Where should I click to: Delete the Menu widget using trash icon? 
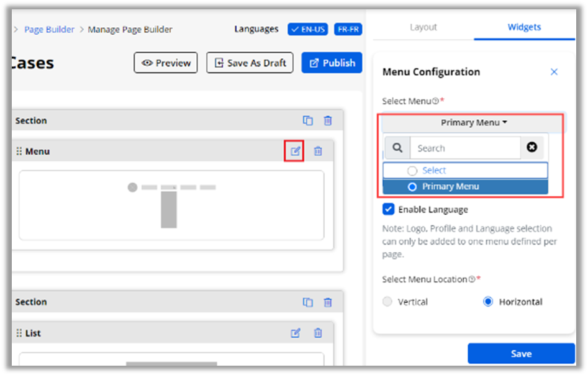(x=318, y=151)
